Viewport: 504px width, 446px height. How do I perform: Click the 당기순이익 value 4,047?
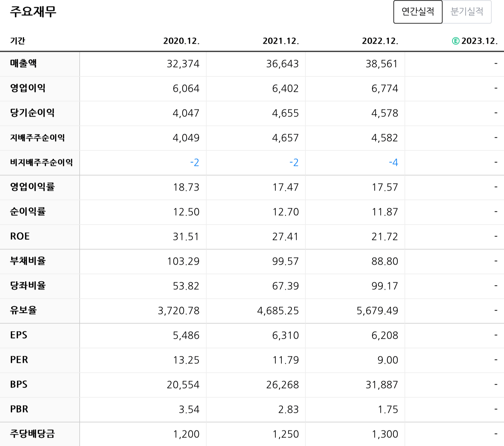(186, 113)
